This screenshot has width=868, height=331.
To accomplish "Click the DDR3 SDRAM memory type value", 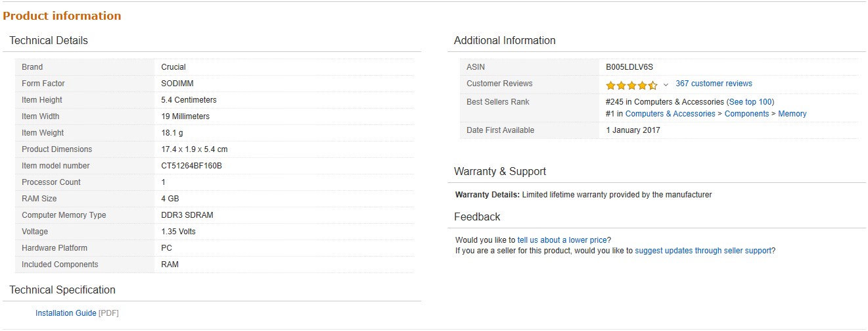I will point(187,215).
